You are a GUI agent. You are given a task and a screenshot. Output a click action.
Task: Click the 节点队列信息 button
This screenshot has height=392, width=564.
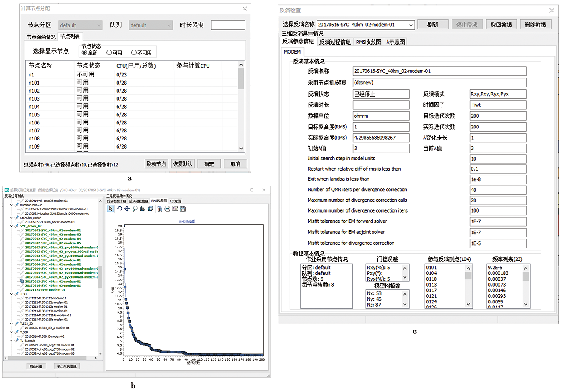pos(66,366)
